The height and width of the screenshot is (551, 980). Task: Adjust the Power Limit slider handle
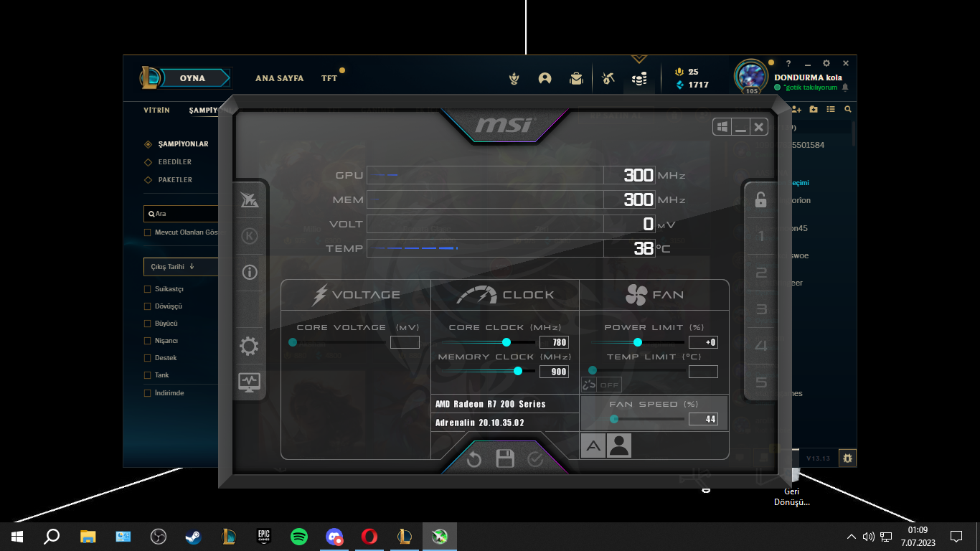[x=638, y=342]
